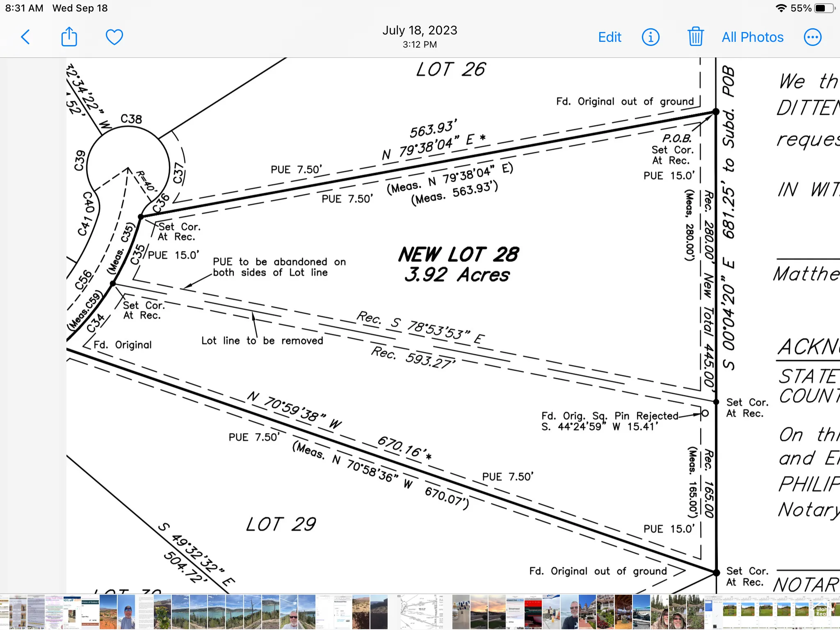Select the red canyon rocks thumbnail
840x630 pixels.
[x=361, y=612]
